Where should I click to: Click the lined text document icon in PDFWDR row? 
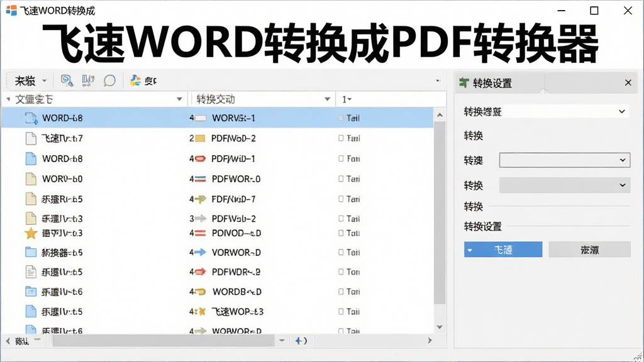click(x=31, y=271)
